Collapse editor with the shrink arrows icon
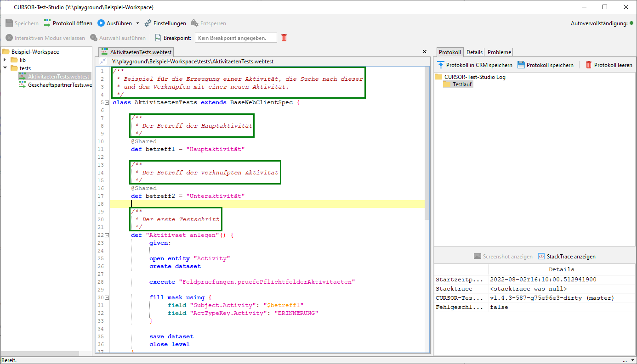This screenshot has width=637, height=364. [103, 61]
